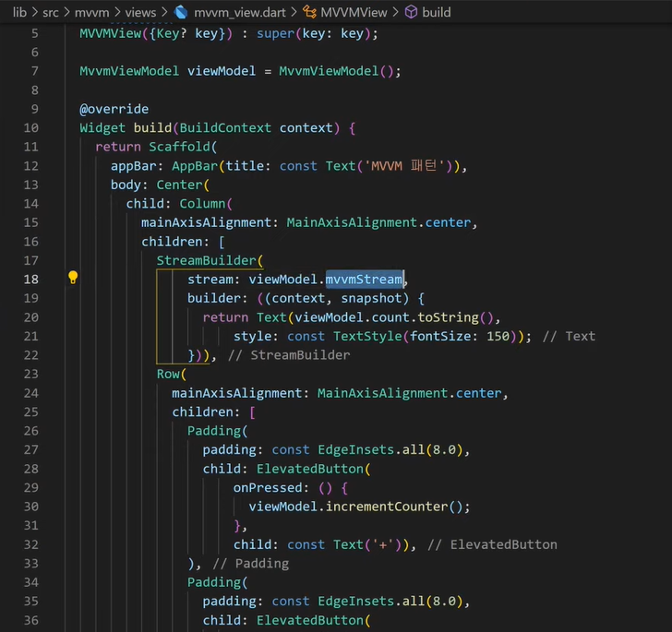This screenshot has height=632, width=672.
Task: Click the @override annotation
Action: coord(114,109)
